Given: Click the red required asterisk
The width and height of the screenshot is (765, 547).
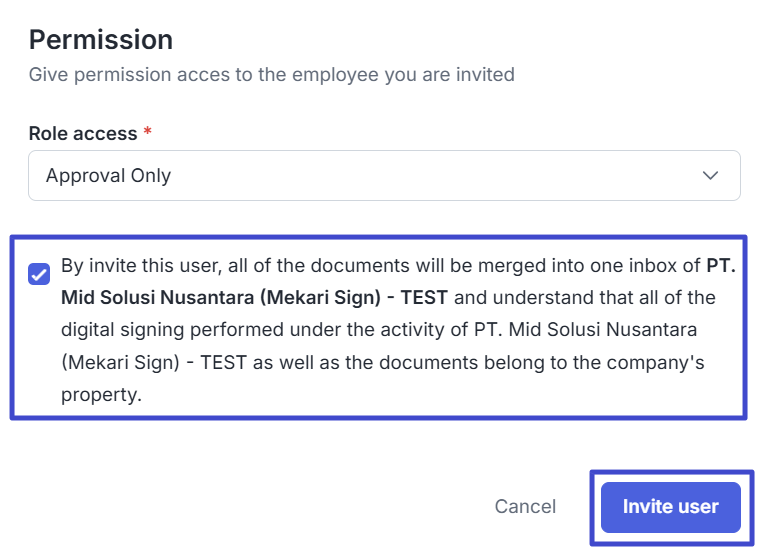Looking at the screenshot, I should (148, 133).
